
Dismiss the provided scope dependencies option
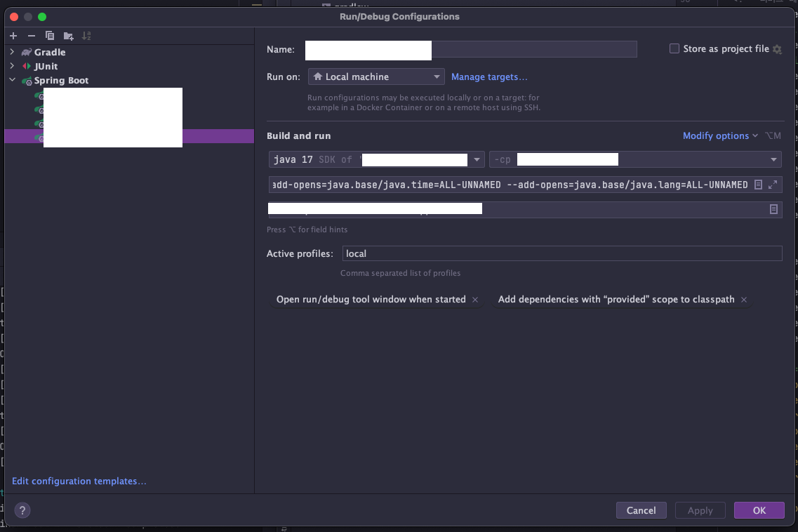tap(743, 299)
